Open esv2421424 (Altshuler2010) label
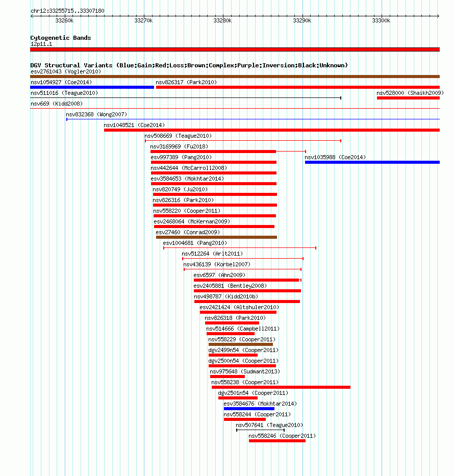 (239, 307)
